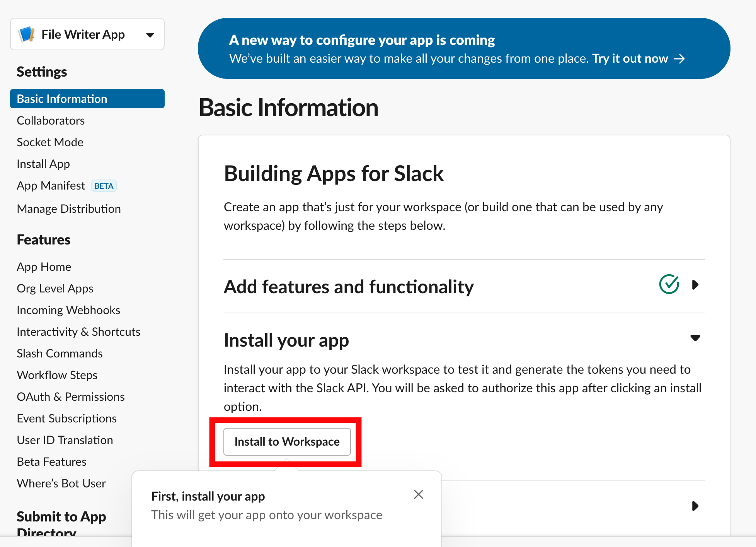Click the green checkmark beside Add features

coord(669,285)
